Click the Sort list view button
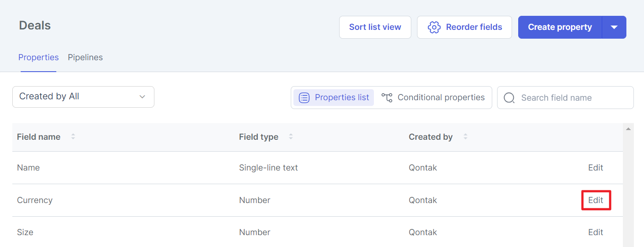Image resolution: width=644 pixels, height=247 pixels. [375, 27]
